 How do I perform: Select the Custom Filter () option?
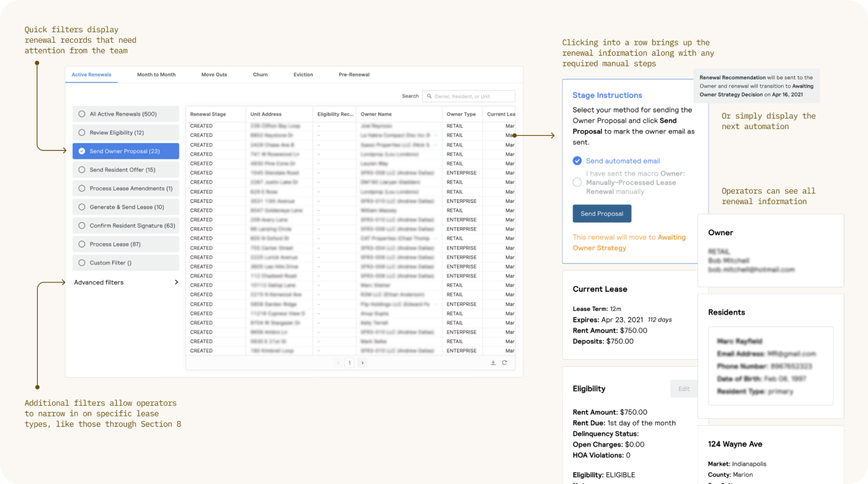pos(126,263)
